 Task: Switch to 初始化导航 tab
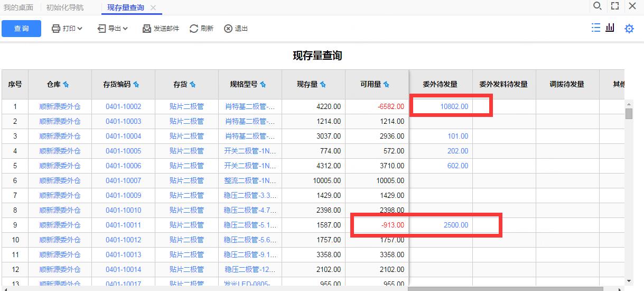(65, 7)
